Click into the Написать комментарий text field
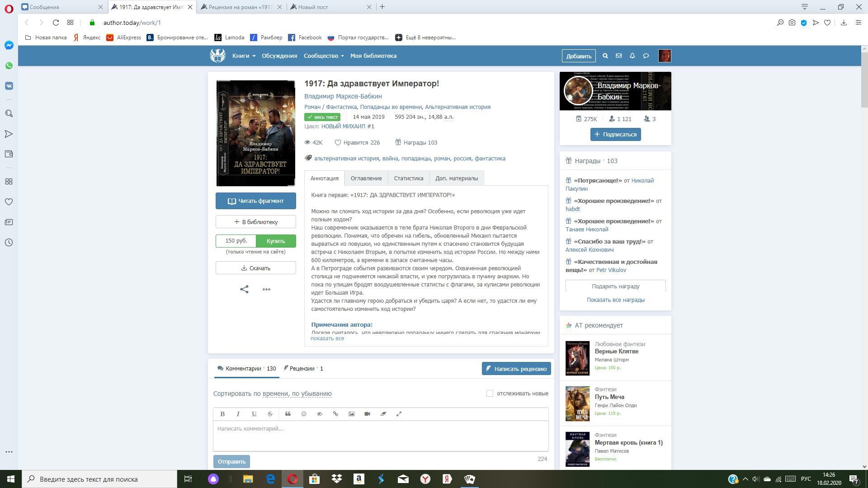 (381, 436)
